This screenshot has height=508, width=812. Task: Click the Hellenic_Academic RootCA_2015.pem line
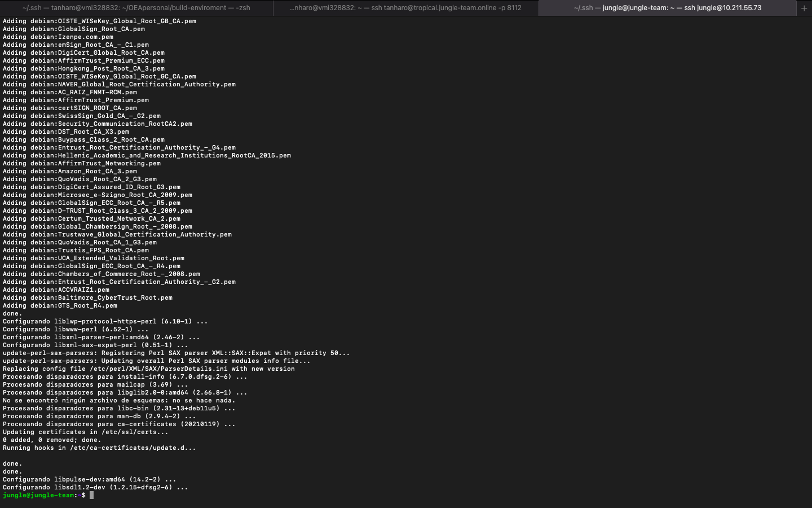tap(147, 155)
